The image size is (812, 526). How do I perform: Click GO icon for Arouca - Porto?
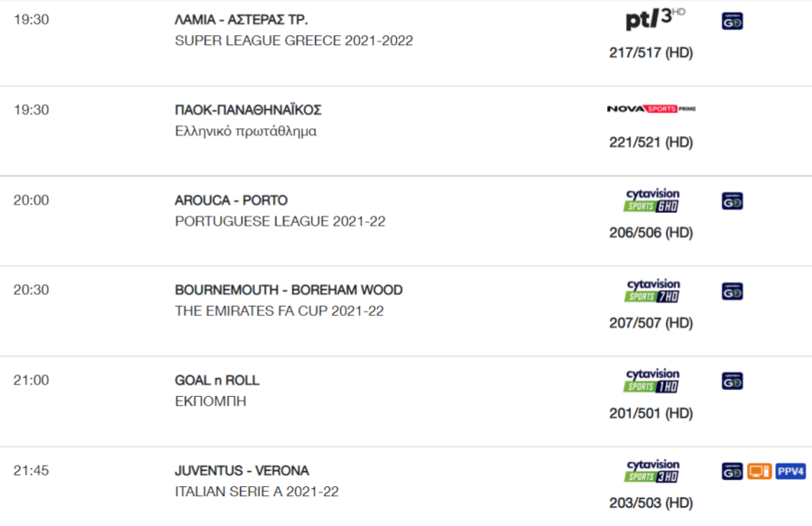pos(733,201)
